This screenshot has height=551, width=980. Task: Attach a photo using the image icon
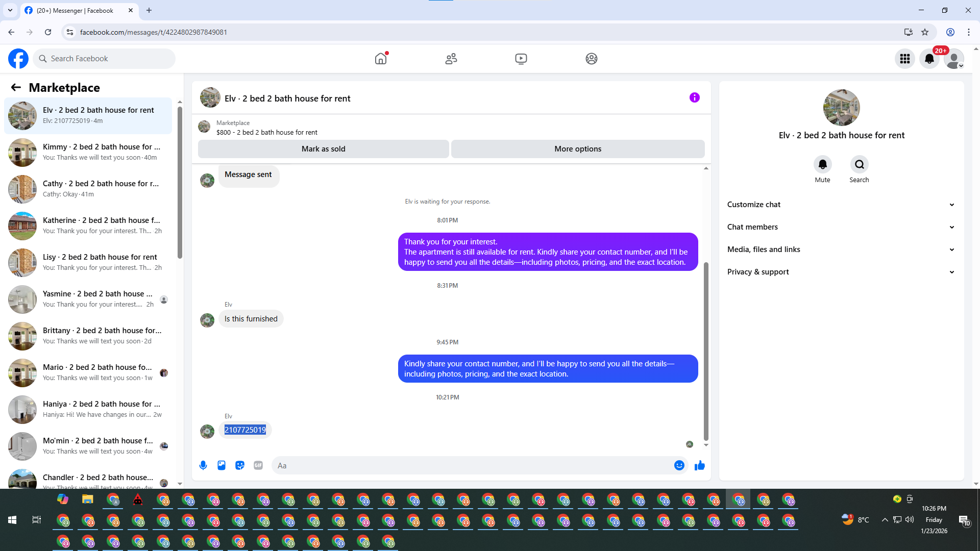click(222, 465)
